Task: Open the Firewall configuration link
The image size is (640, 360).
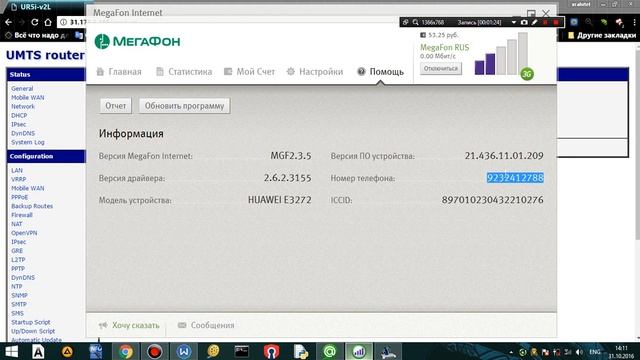Action: [x=22, y=215]
